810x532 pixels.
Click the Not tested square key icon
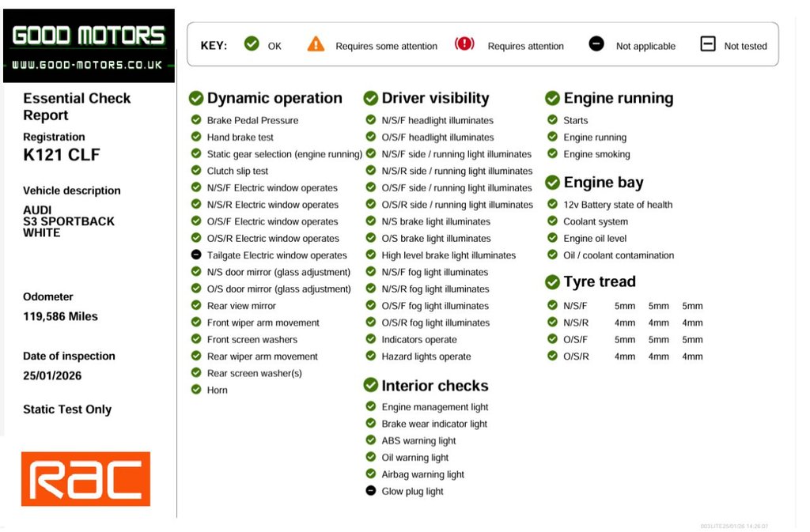click(x=708, y=44)
